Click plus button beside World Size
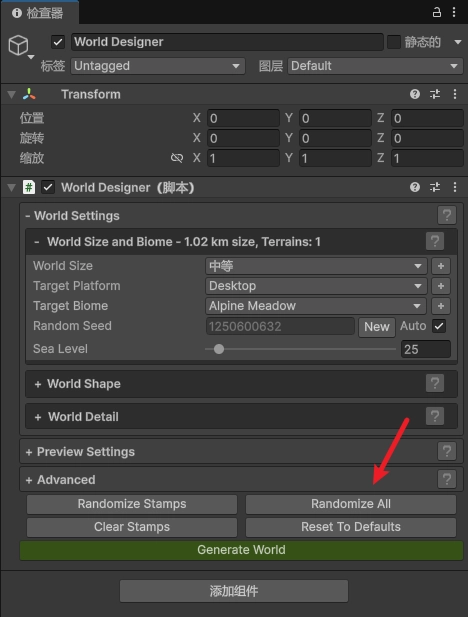The height and width of the screenshot is (617, 468). tap(441, 266)
